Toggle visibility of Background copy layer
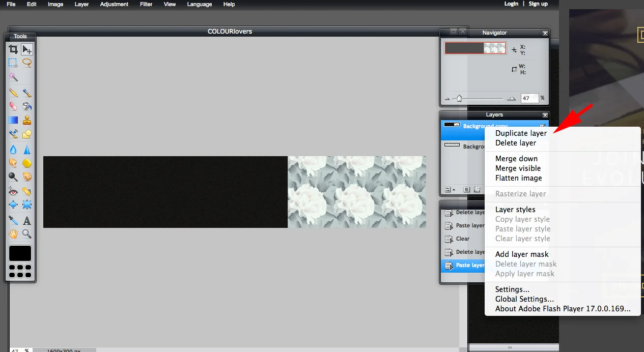The width and height of the screenshot is (644, 352). [543, 126]
